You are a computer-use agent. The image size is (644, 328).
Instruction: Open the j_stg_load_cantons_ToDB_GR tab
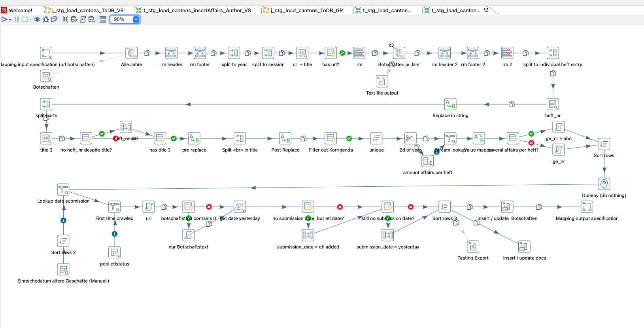[306, 10]
